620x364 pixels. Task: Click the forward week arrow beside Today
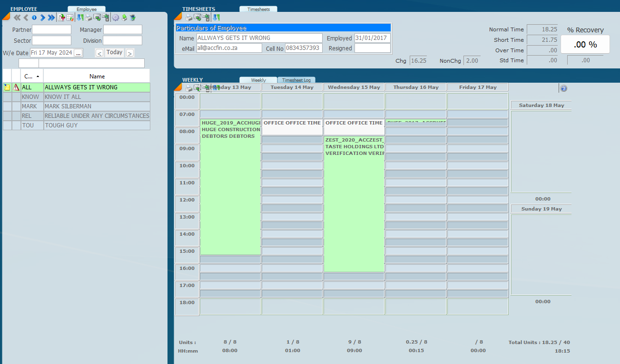click(x=129, y=53)
